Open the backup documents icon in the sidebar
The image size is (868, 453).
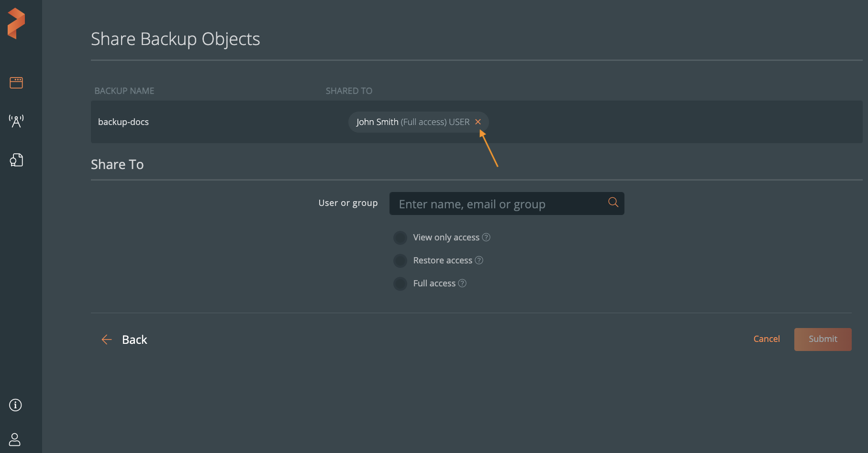16,160
